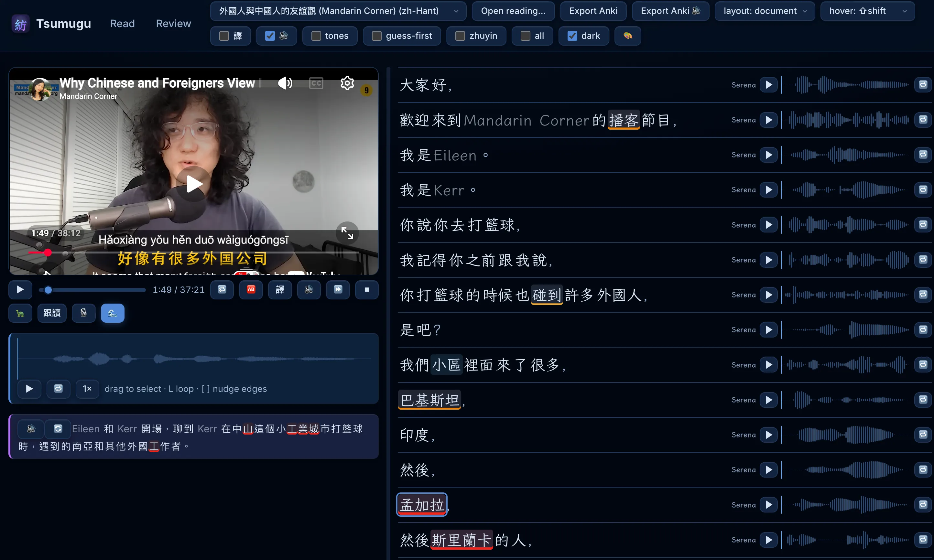Viewport: 934px width, 560px height.
Task: Enable the tones checkbox
Action: click(316, 36)
